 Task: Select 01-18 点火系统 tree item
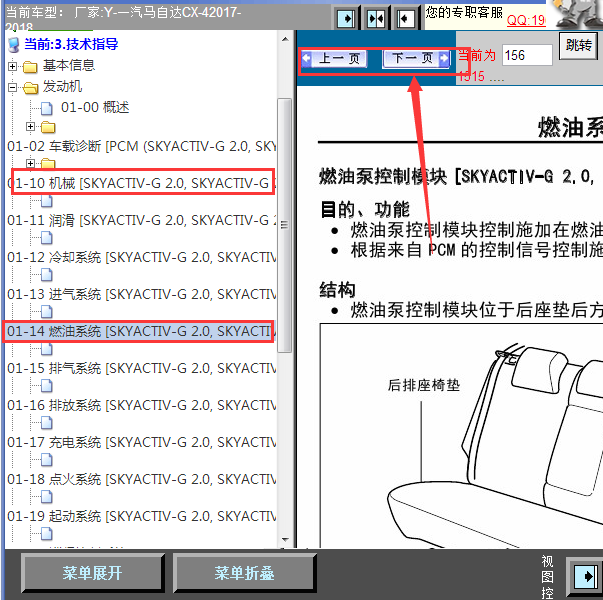pyautogui.click(x=142, y=479)
